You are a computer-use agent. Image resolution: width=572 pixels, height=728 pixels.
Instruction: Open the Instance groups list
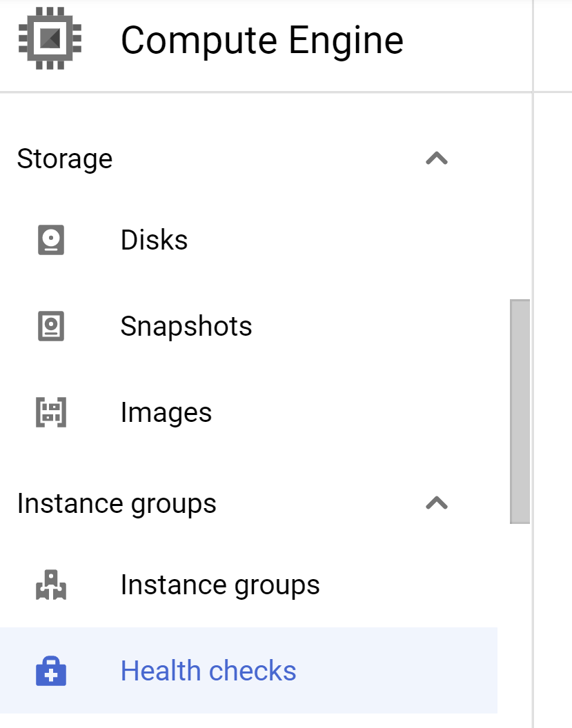[x=219, y=584]
